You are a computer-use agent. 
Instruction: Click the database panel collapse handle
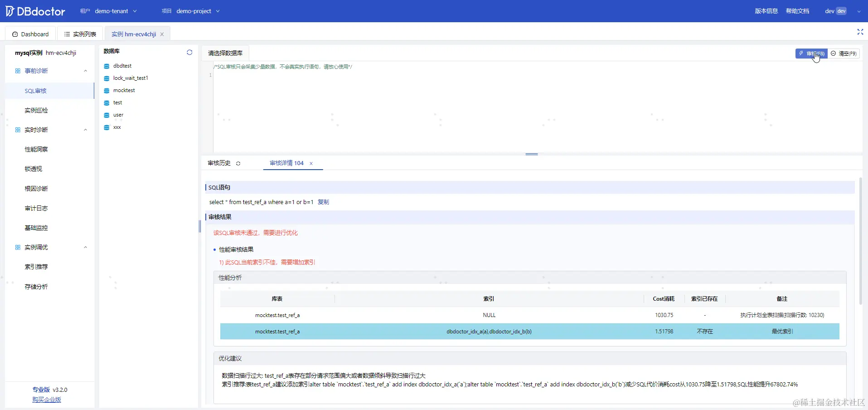200,226
